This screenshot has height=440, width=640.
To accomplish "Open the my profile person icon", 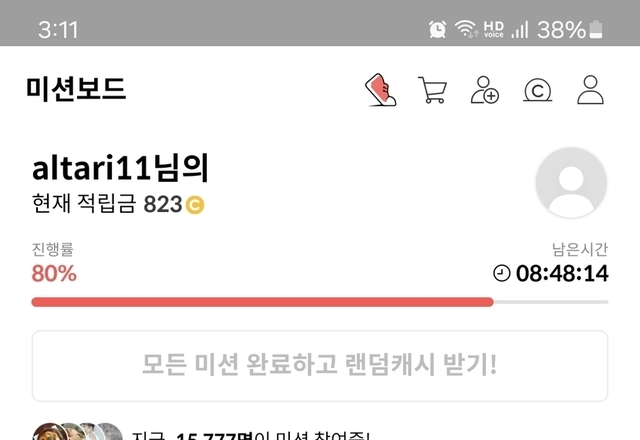I will 590,89.
